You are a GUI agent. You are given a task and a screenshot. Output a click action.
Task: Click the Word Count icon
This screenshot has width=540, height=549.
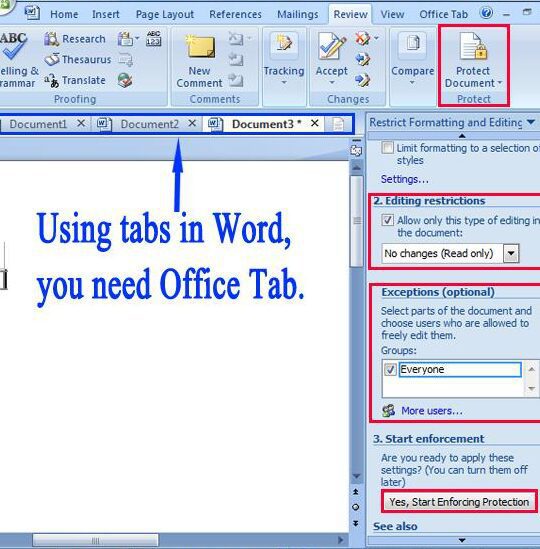[x=153, y=39]
